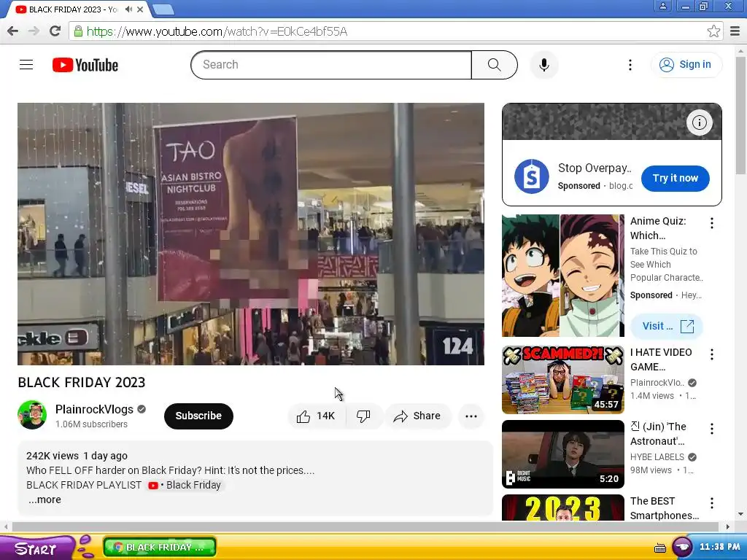Share the video
747x560 pixels.
(x=417, y=416)
